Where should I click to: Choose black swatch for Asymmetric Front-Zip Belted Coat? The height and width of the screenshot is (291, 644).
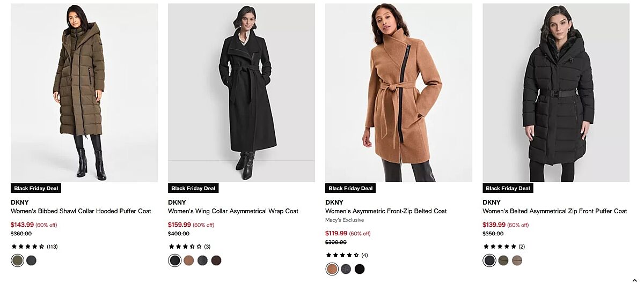[360, 269]
